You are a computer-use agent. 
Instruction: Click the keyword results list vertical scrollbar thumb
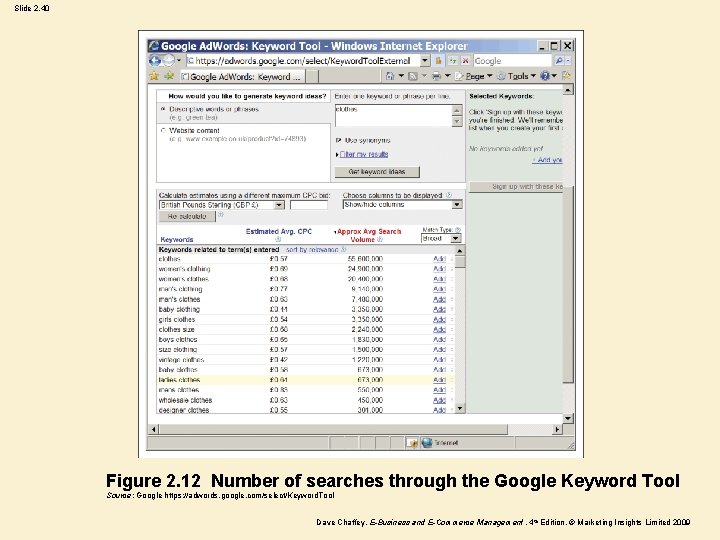pos(460,262)
